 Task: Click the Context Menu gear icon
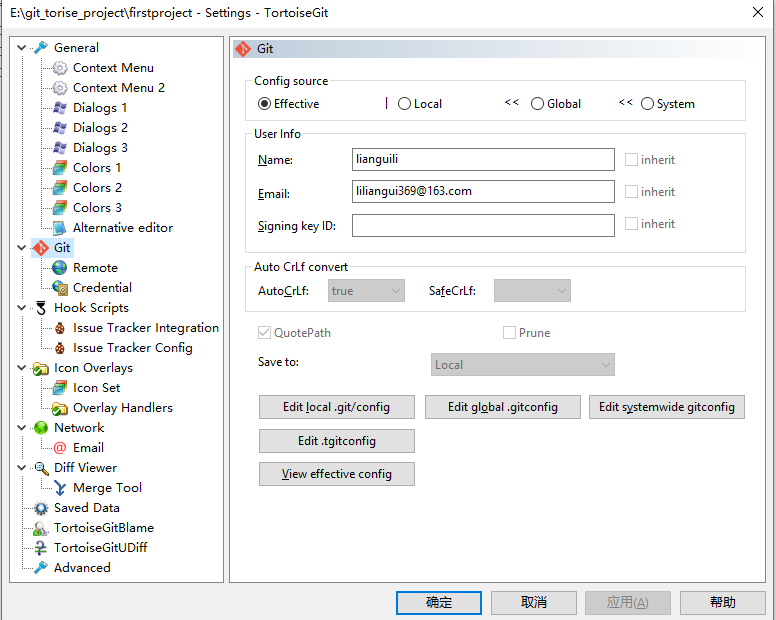60,68
